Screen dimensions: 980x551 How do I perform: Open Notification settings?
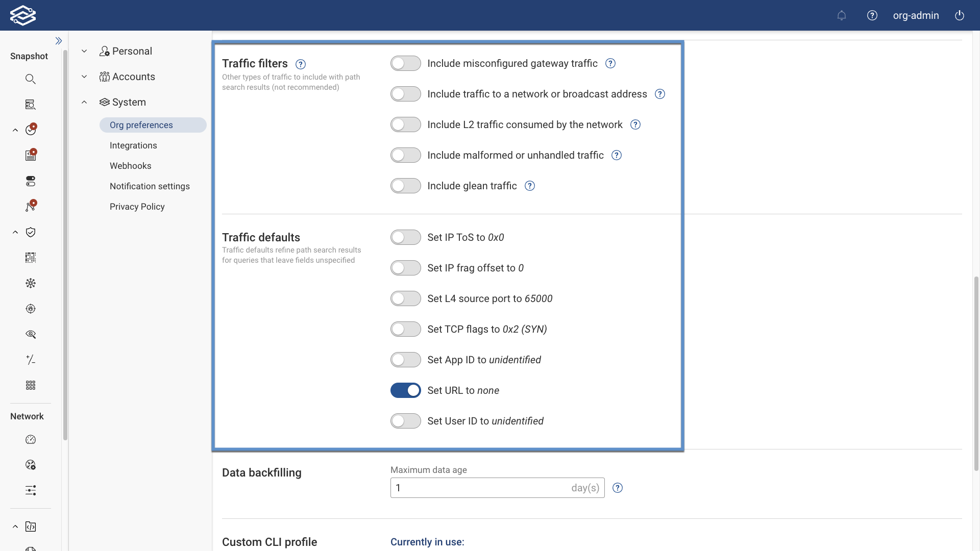(x=150, y=186)
